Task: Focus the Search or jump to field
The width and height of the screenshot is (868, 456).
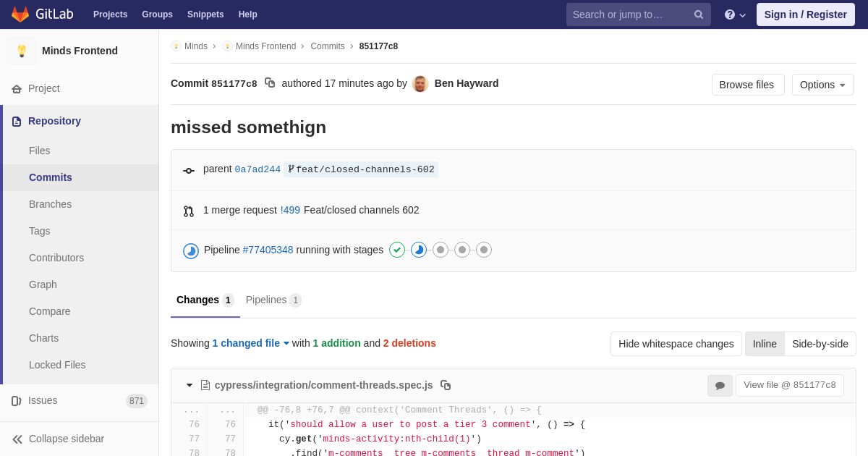Action: pos(639,14)
